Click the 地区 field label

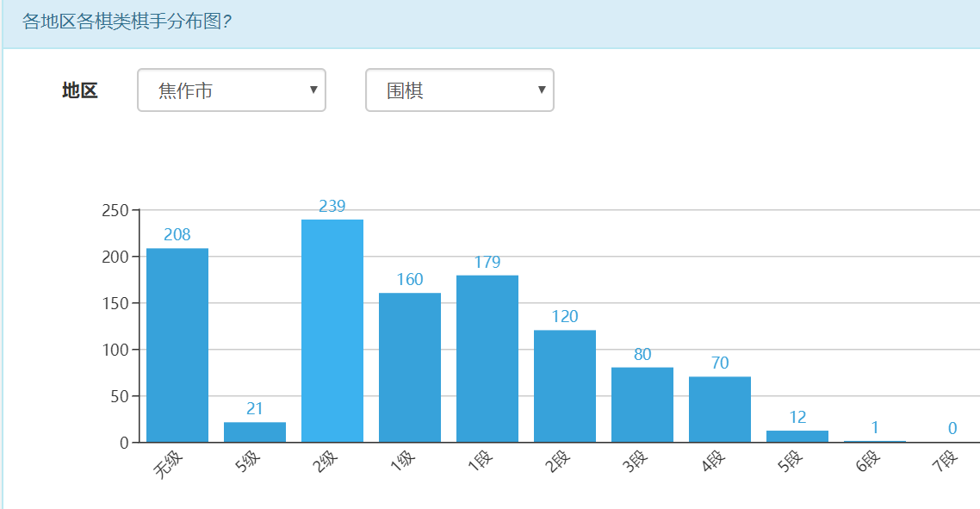point(80,90)
